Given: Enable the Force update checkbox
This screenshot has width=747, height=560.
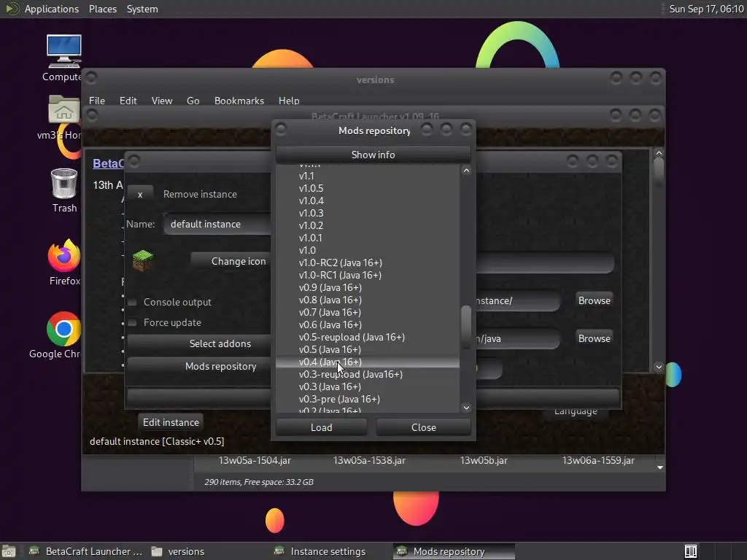Looking at the screenshot, I should 133,322.
